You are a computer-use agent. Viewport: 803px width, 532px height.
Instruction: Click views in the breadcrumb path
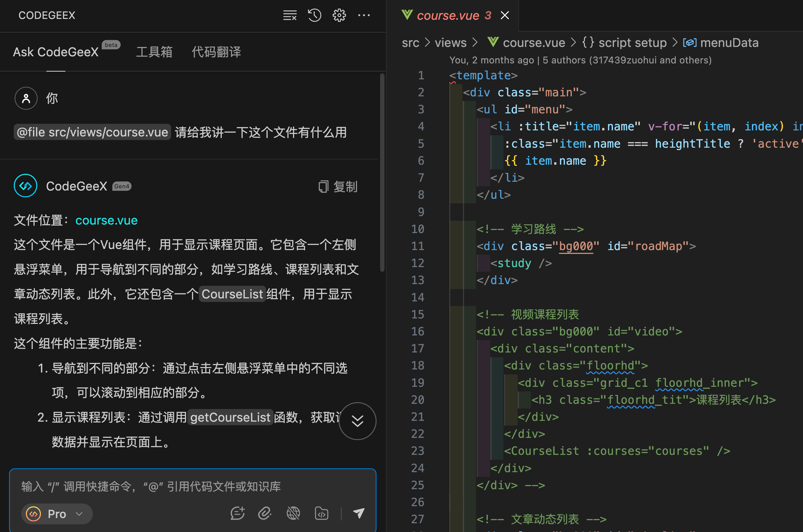pyautogui.click(x=450, y=43)
